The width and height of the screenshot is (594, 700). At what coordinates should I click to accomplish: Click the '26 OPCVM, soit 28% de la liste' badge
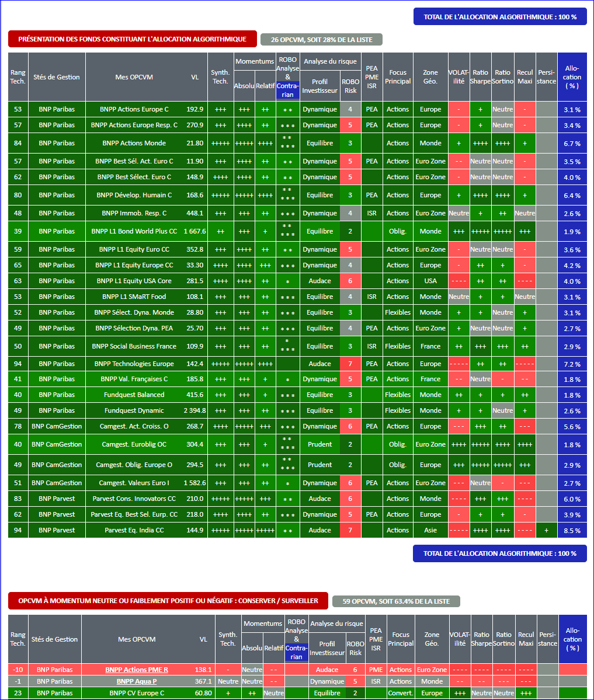click(x=322, y=40)
